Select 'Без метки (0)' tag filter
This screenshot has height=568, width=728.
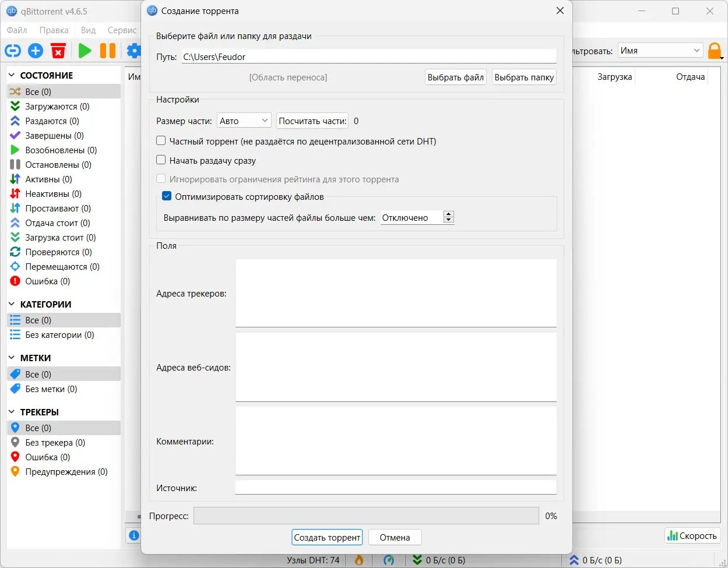pyautogui.click(x=64, y=389)
